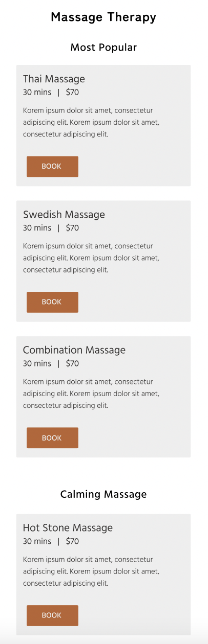Select the Calming Massage section heading

103,494
